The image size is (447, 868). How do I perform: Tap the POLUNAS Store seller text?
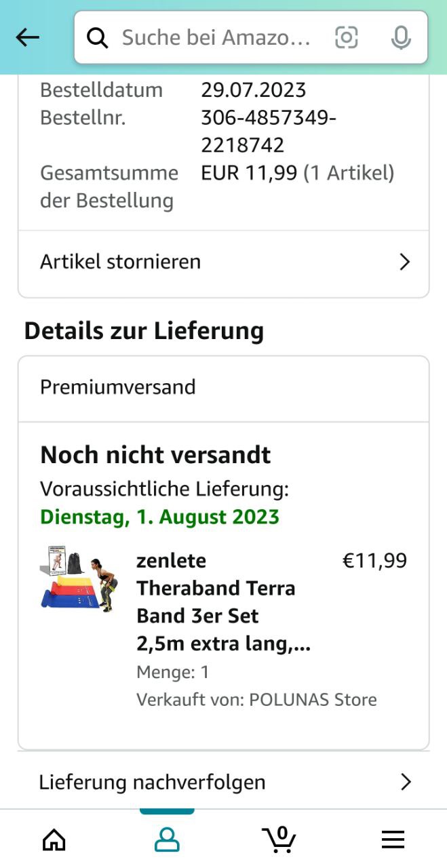[x=313, y=700]
